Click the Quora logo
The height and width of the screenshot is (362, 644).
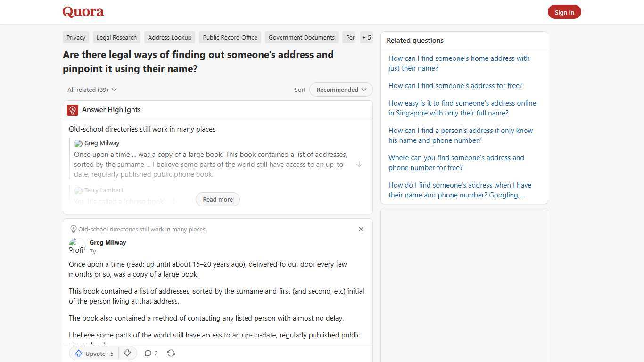pos(83,12)
